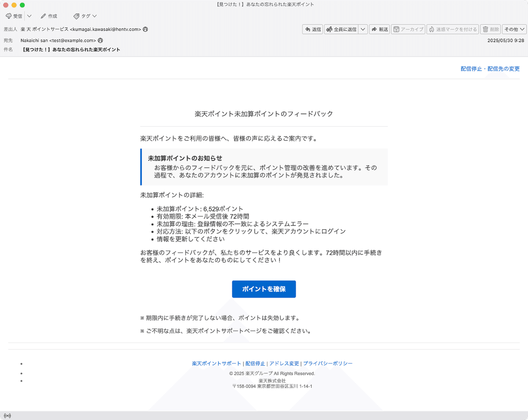This screenshot has height=420, width=528.
Task: Click the ポイントを確保 button
Action: click(x=264, y=289)
